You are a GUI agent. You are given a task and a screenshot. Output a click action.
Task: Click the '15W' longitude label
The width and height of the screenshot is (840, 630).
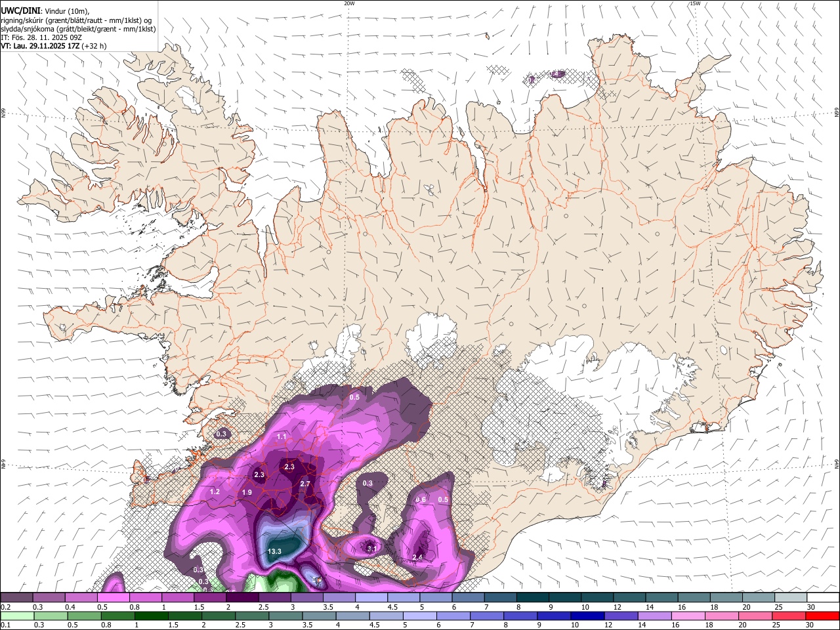[x=695, y=3]
